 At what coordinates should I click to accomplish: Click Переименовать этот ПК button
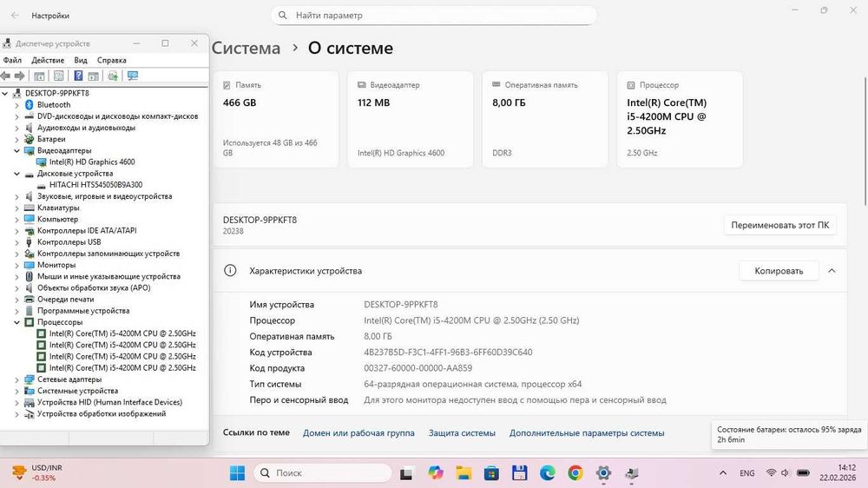point(780,225)
